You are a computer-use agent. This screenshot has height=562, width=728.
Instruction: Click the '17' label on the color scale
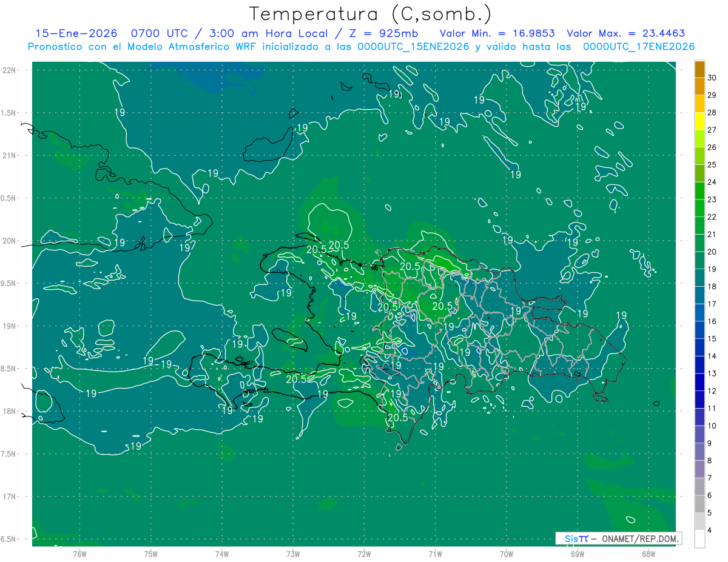712,304
